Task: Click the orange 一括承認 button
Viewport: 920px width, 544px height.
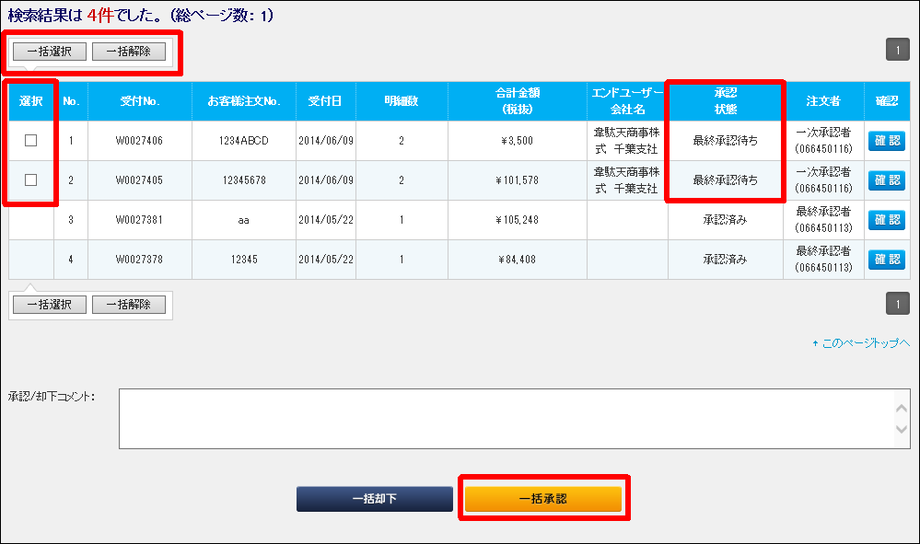Action: point(543,498)
